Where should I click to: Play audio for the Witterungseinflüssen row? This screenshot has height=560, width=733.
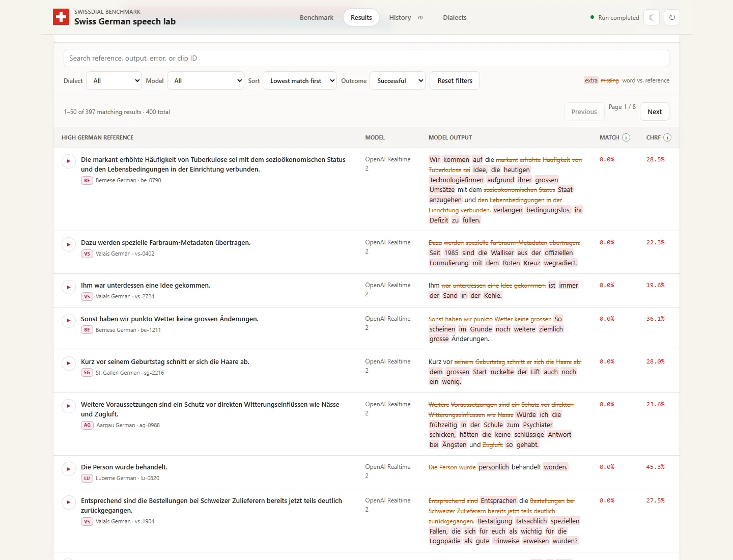69,406
